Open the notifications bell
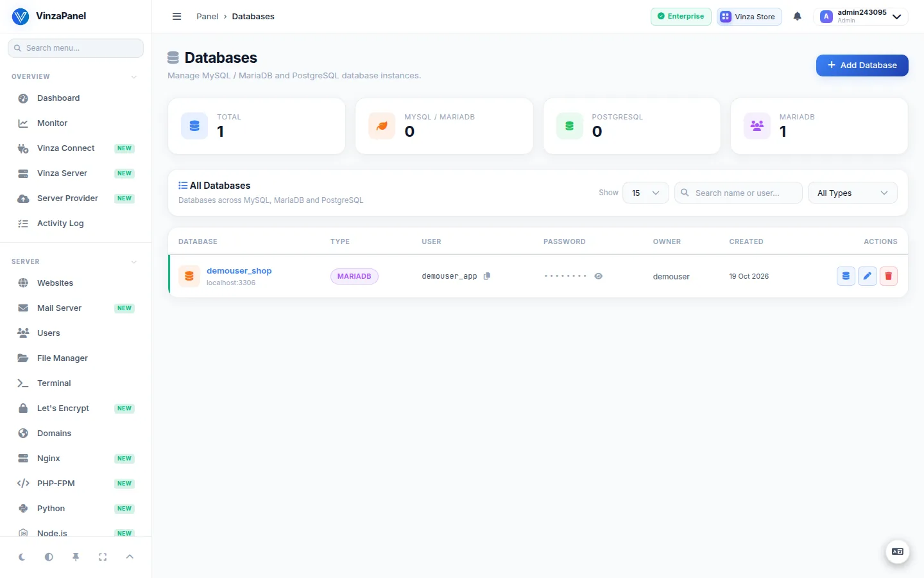Viewport: 924px width, 578px height. click(x=797, y=17)
